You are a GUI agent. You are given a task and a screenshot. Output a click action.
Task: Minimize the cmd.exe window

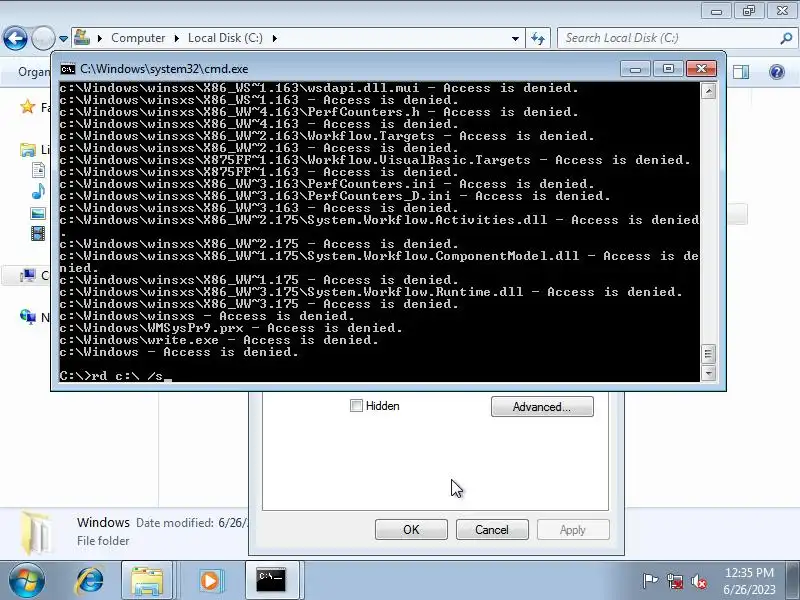(x=635, y=69)
